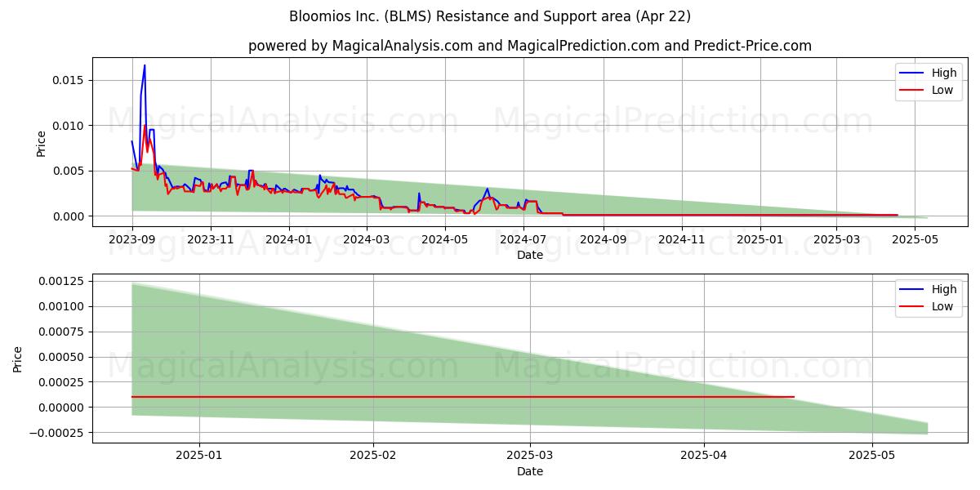The height and width of the screenshot is (490, 980).
Task: Click the '0.00100' y-axis tick label
Action: pyautogui.click(x=63, y=306)
